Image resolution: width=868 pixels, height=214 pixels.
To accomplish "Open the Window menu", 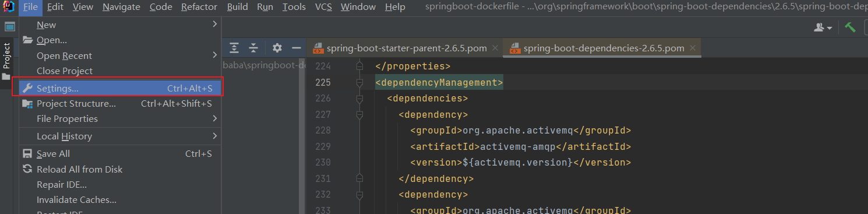I will (x=358, y=7).
